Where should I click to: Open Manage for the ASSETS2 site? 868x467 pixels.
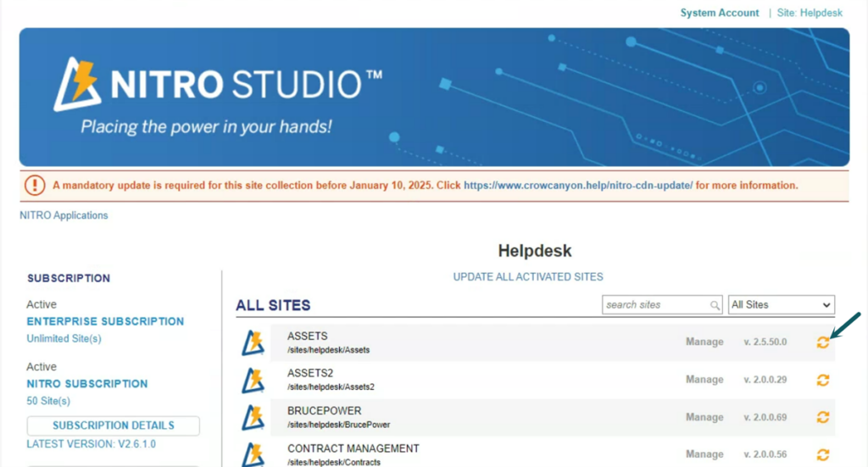coord(704,380)
